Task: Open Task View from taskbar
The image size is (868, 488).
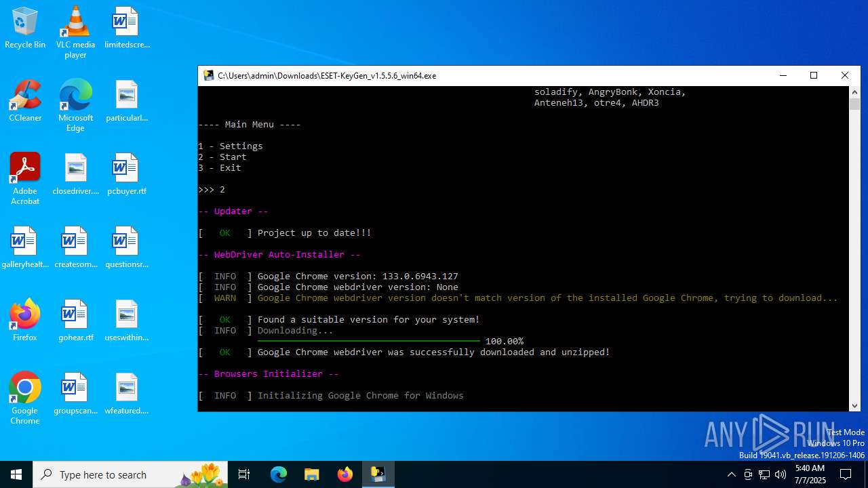Action: pos(244,474)
